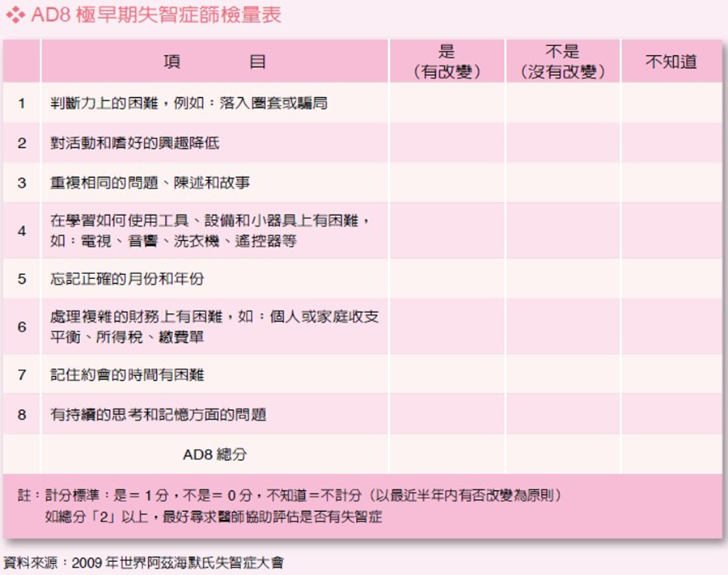
Task: Click the '是' cell in the AD8 總分 row
Action: [x=447, y=455]
